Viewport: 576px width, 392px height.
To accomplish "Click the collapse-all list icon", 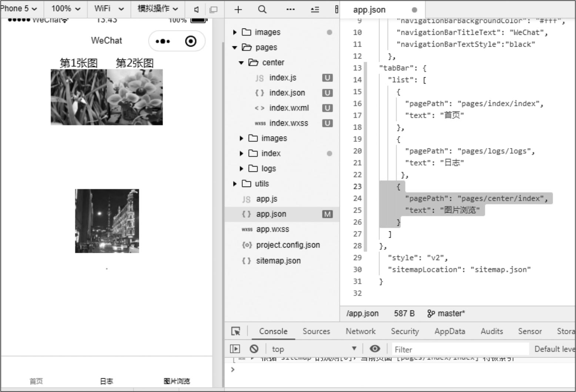I will [x=315, y=10].
